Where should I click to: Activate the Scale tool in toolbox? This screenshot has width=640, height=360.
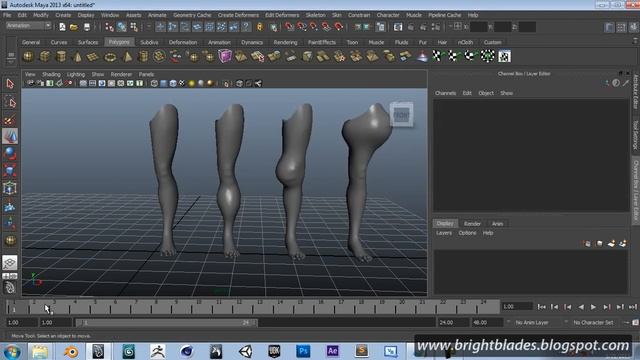pyautogui.click(x=10, y=171)
